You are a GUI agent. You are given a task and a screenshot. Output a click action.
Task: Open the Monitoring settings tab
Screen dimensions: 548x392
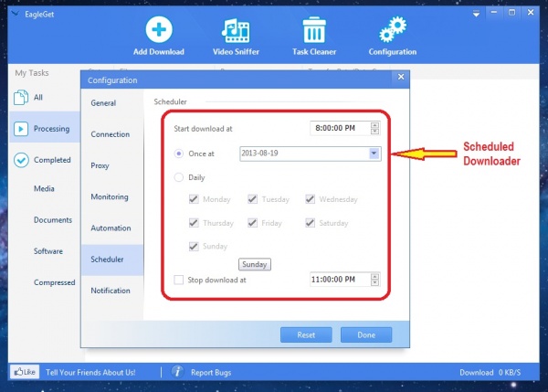click(112, 196)
